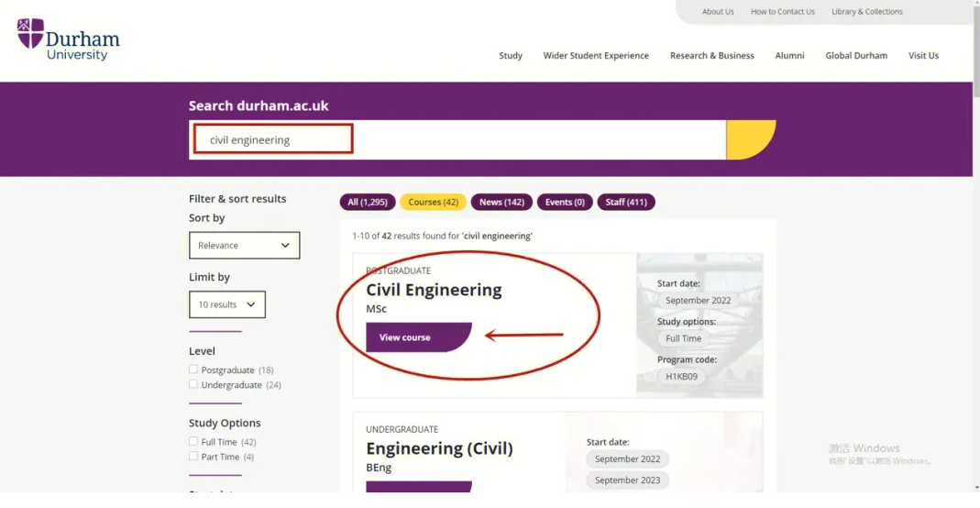Click the search field containing civil engineering
Image resolution: width=980 pixels, height=508 pixels.
458,140
